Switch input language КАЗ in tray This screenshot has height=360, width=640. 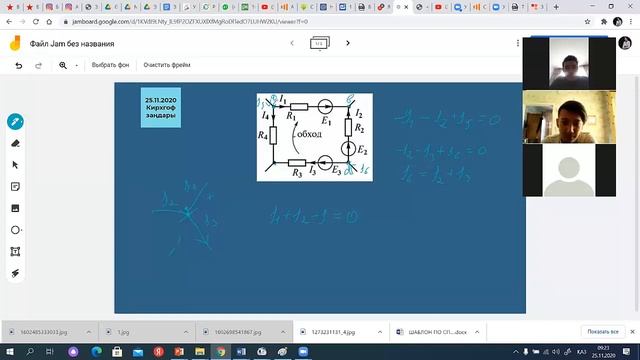point(581,352)
